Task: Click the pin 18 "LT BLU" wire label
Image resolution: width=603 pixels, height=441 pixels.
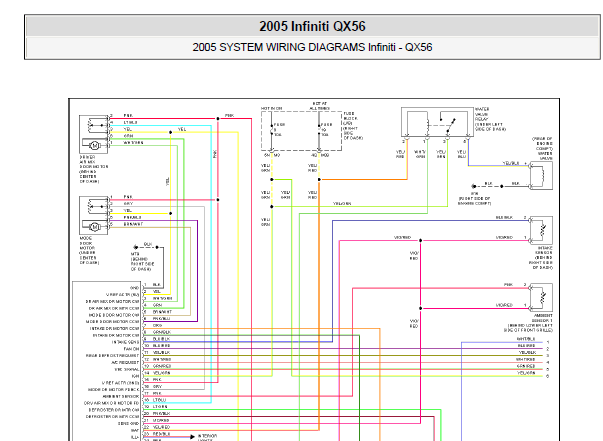Action: click(x=159, y=400)
